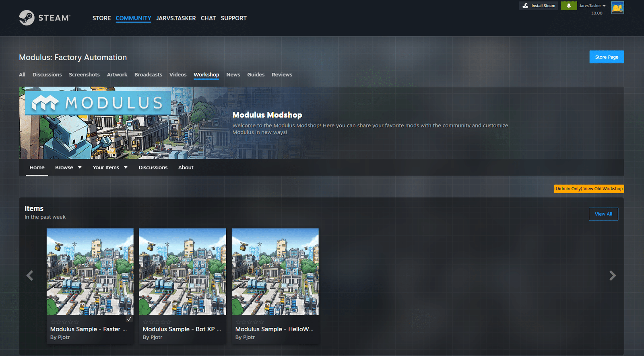The width and height of the screenshot is (644, 356).
Task: Click View All items button
Action: click(603, 214)
